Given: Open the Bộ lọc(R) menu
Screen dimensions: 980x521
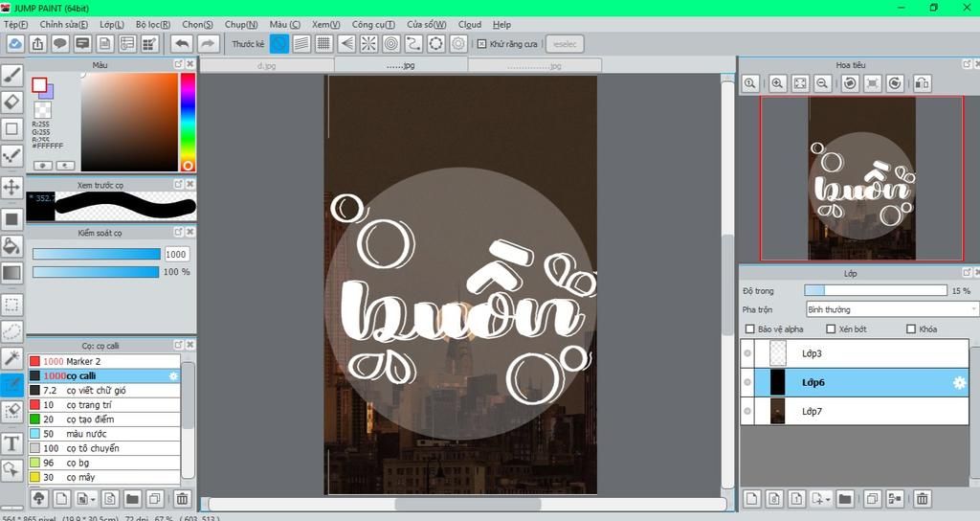Looking at the screenshot, I should click(x=153, y=24).
